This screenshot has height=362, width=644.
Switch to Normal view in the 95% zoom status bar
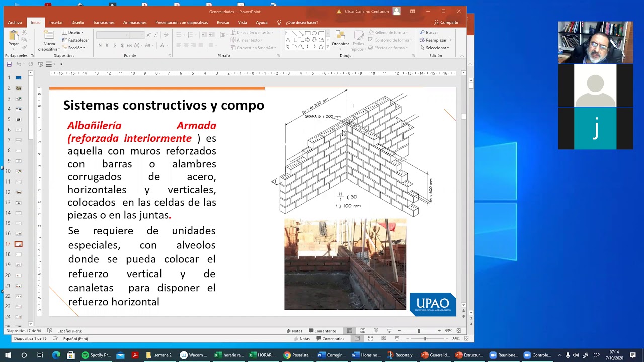click(350, 331)
